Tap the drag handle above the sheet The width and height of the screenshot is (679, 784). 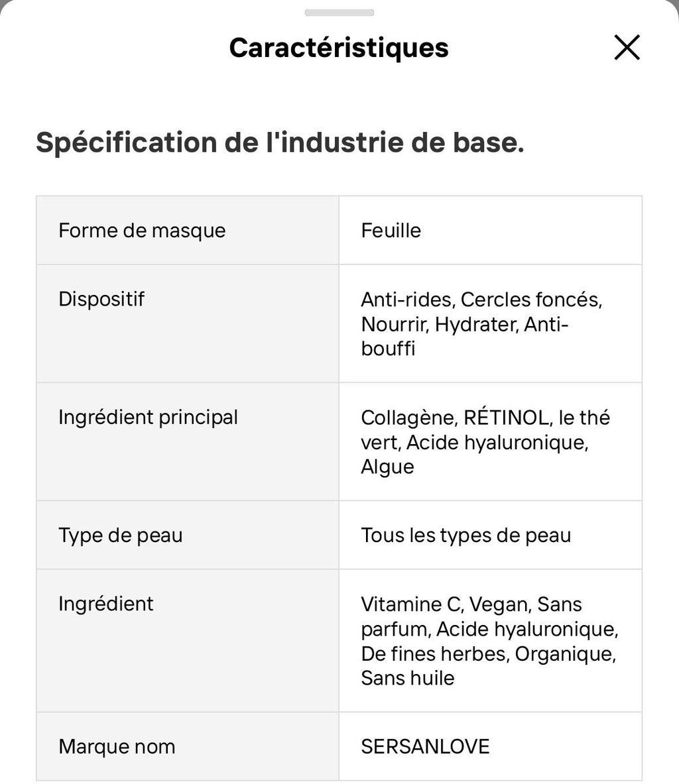coord(339,11)
